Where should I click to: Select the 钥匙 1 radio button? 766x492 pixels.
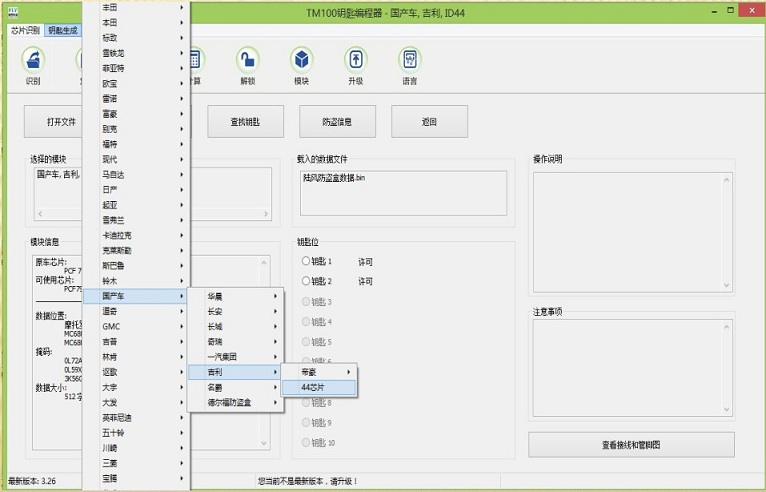[x=306, y=261]
